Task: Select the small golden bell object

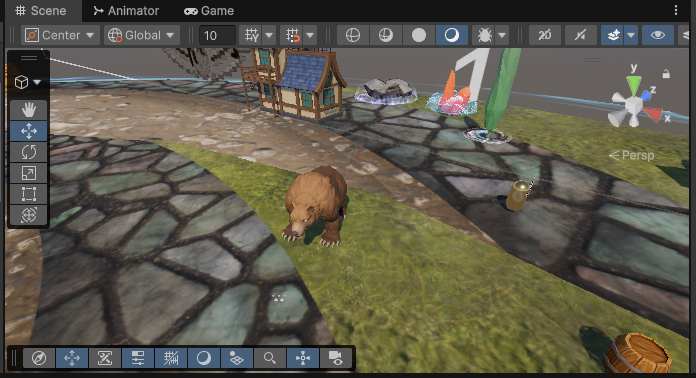Action: click(519, 194)
